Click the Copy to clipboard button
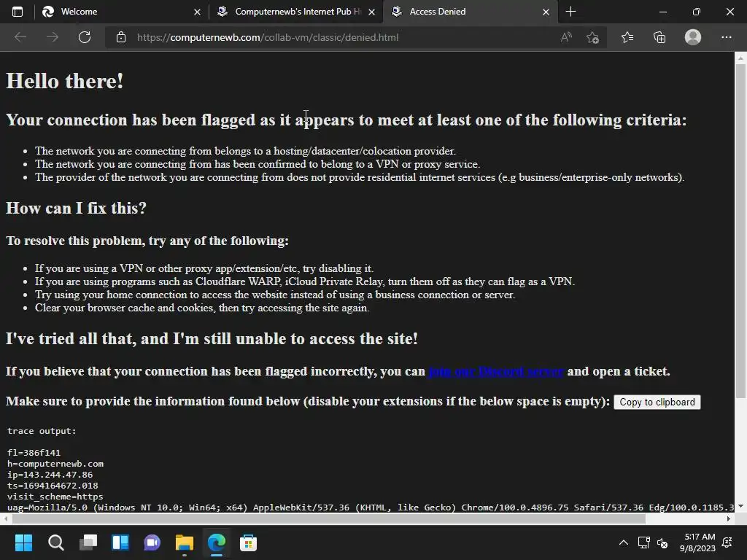 (x=657, y=402)
